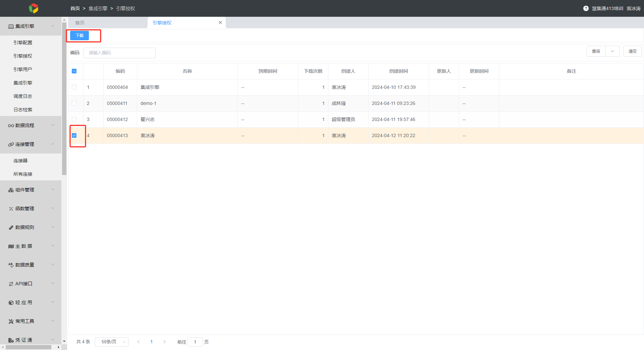Toggle the select-all header checkbox

click(x=74, y=71)
